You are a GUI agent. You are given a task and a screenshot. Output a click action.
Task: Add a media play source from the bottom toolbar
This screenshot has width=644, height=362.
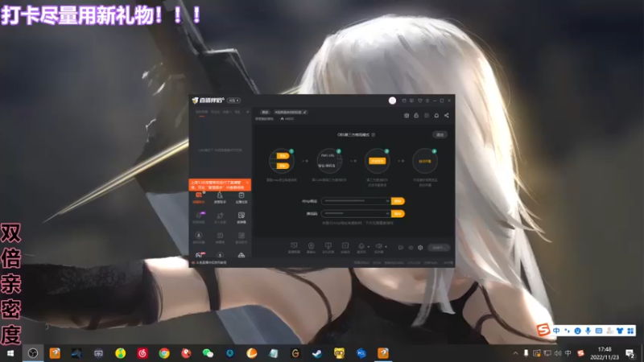pyautogui.click(x=345, y=247)
